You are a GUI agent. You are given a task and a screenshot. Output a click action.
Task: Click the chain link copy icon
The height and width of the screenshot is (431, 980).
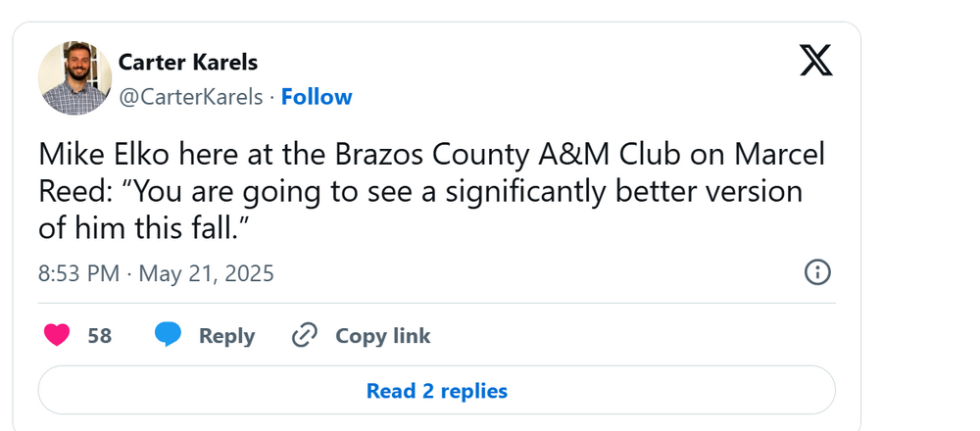click(x=305, y=336)
